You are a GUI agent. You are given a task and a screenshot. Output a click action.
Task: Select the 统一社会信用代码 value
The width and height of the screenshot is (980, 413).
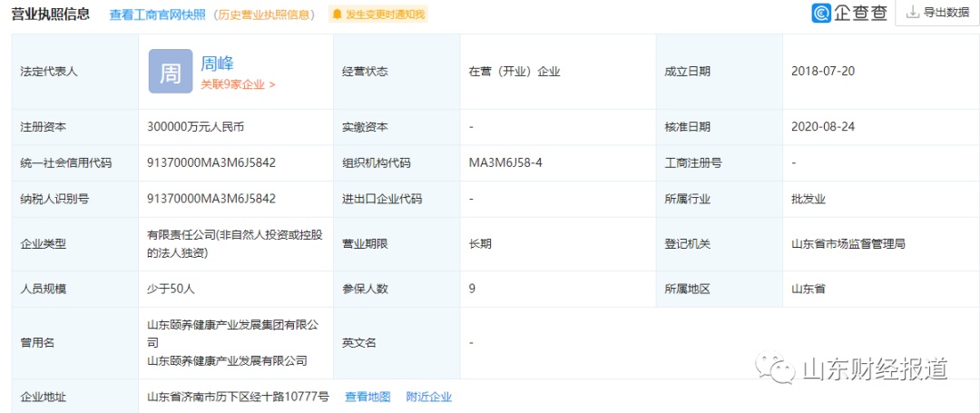211,162
